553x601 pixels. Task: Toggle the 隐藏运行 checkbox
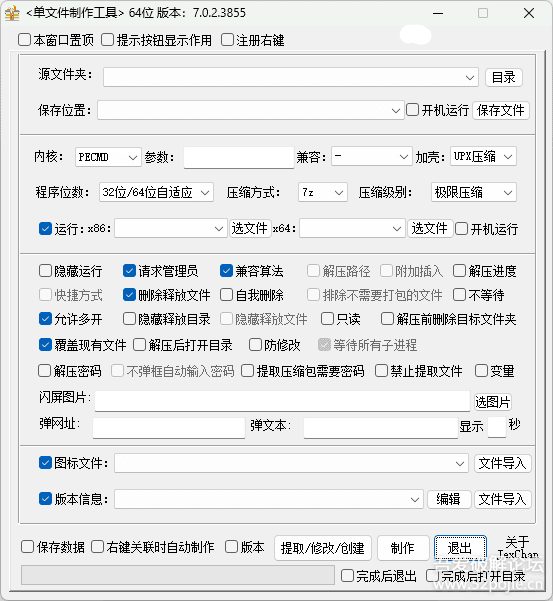45,271
